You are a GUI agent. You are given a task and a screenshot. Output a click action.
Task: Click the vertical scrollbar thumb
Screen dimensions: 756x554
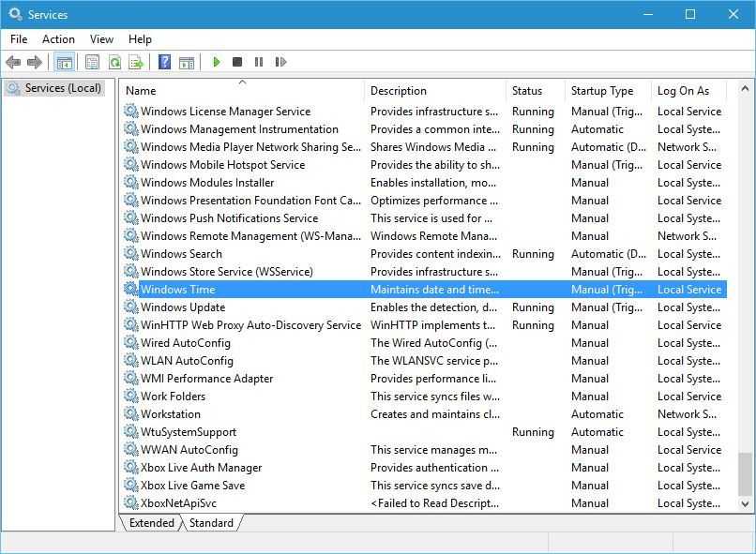745,474
